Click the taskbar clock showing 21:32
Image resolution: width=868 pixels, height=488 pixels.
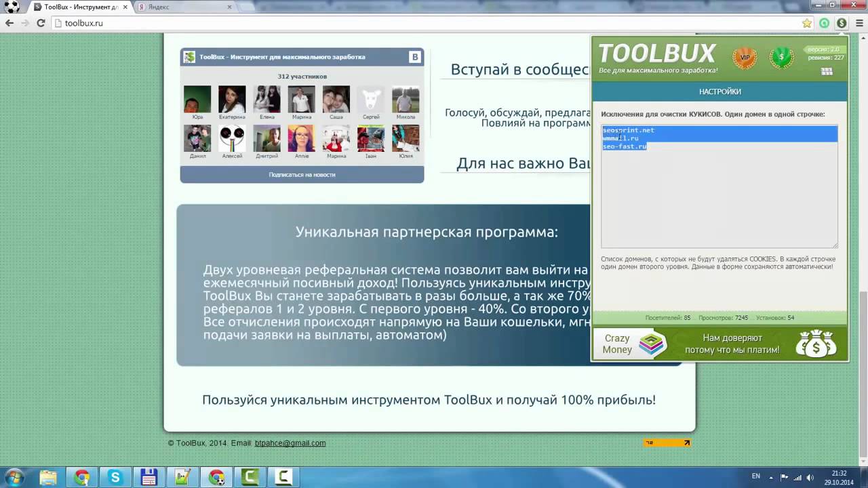point(840,476)
